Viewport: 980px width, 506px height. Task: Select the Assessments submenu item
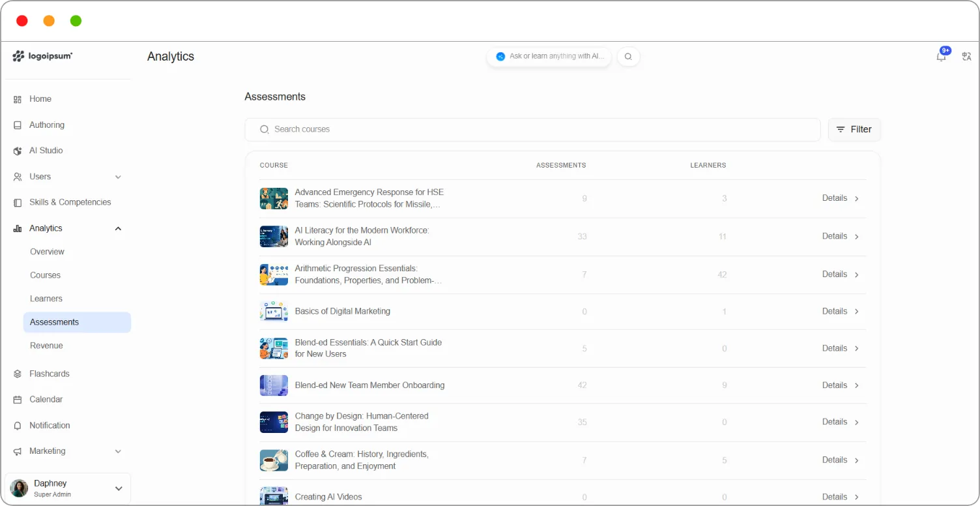point(77,322)
